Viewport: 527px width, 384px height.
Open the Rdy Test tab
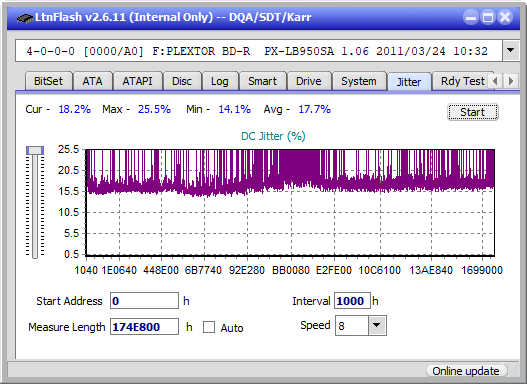[x=462, y=81]
